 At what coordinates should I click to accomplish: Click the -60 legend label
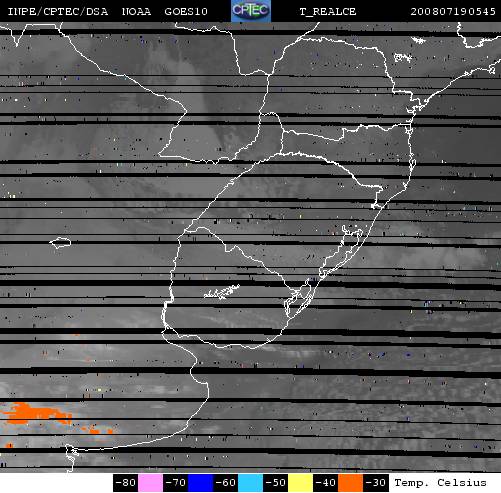click(x=225, y=483)
